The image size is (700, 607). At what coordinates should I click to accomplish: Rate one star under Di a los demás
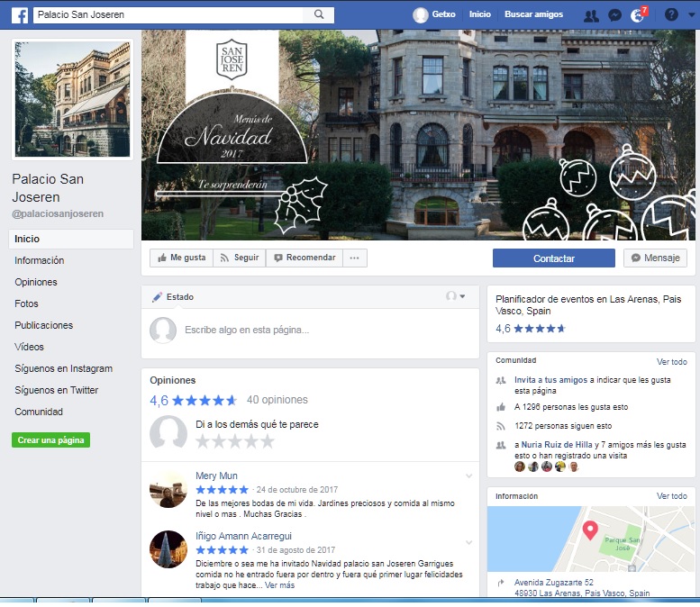click(x=203, y=441)
